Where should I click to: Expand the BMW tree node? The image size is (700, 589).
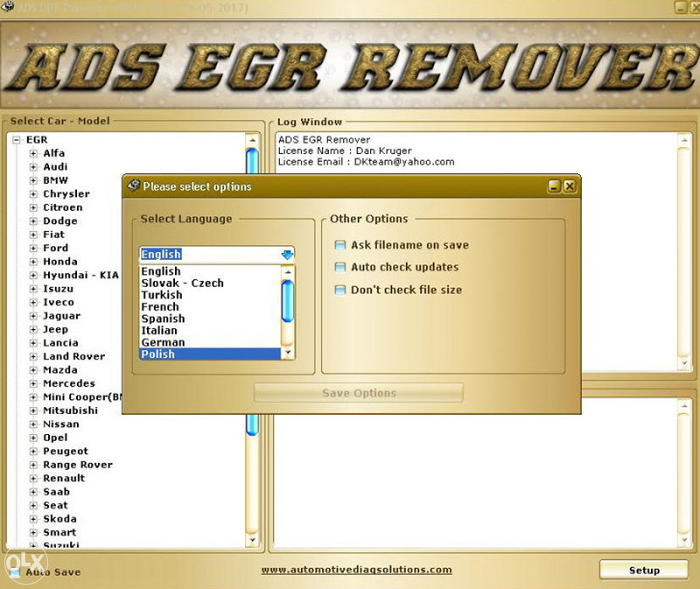[33, 180]
